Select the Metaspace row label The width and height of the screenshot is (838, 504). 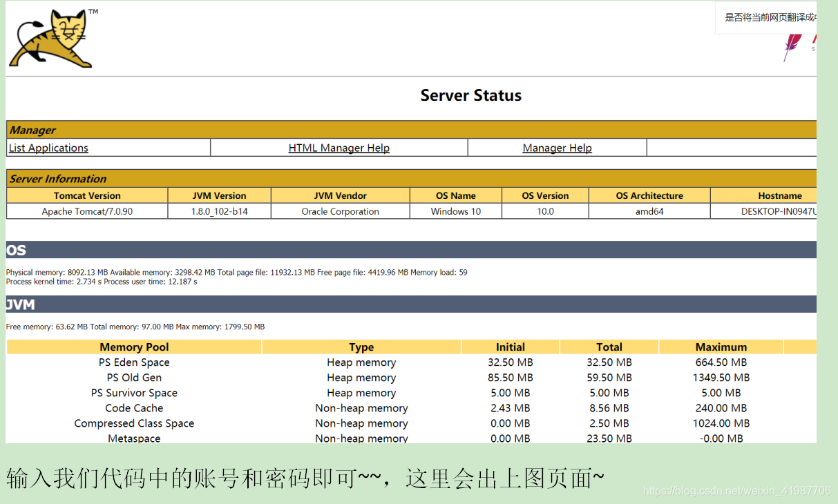(x=134, y=438)
